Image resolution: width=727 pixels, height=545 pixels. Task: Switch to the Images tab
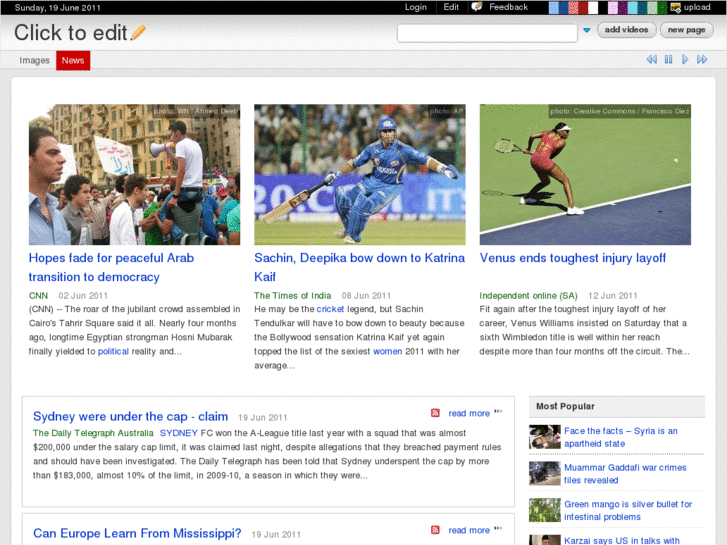[x=34, y=60]
